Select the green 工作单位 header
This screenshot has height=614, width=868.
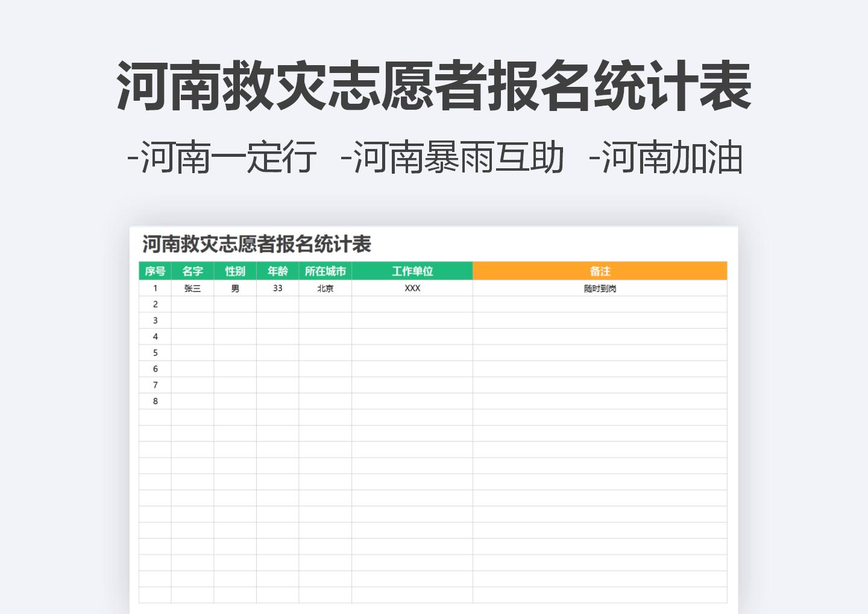coord(412,271)
